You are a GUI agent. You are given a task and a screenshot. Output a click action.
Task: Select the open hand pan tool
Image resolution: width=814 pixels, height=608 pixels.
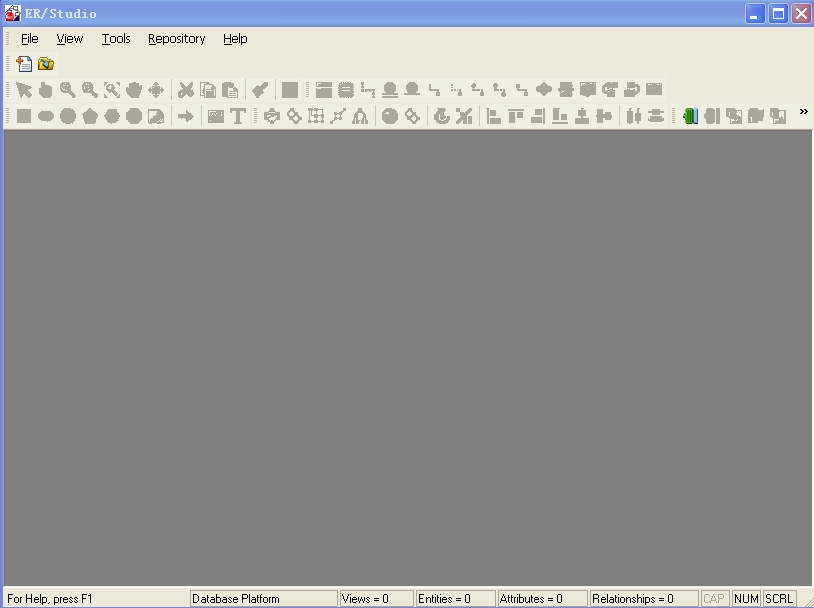(134, 90)
